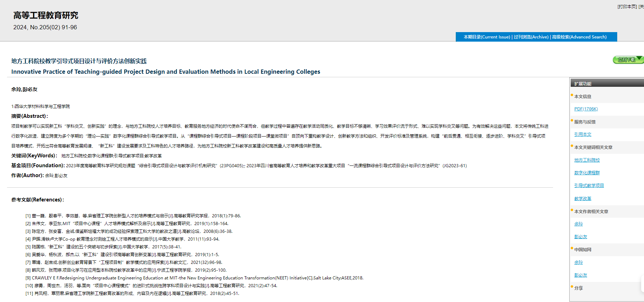The width and height of the screenshot is (644, 302).
Task: Go to 过刊浏览 (Archive)
Action: click(531, 37)
